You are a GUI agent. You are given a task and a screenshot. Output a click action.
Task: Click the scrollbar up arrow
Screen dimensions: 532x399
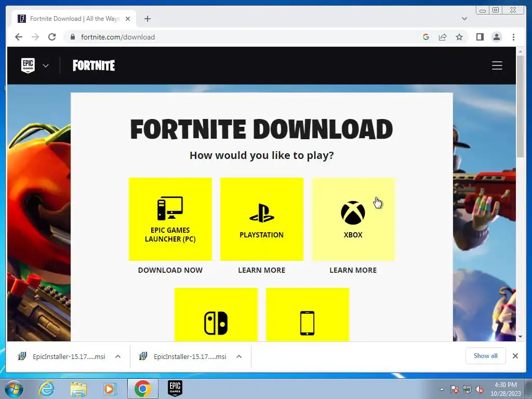point(520,51)
